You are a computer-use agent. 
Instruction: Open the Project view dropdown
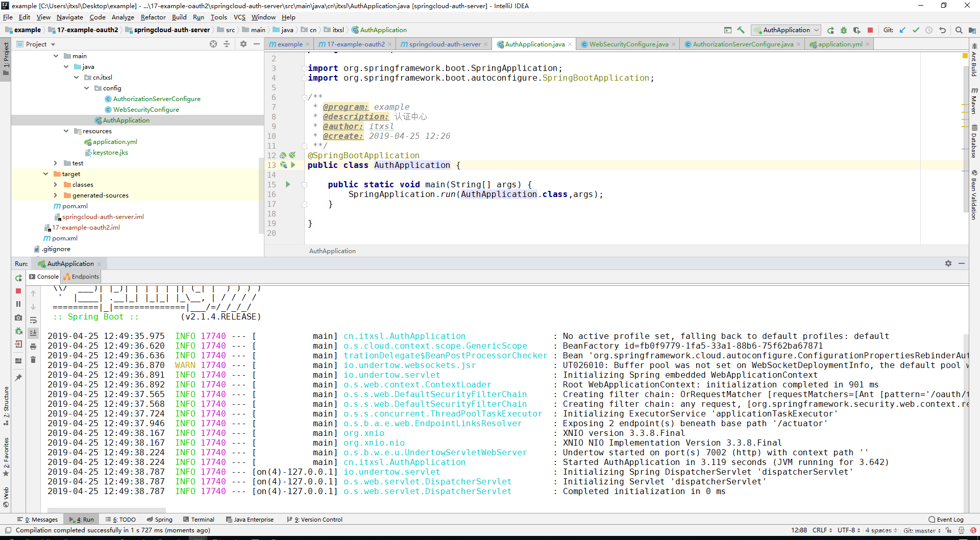point(36,44)
